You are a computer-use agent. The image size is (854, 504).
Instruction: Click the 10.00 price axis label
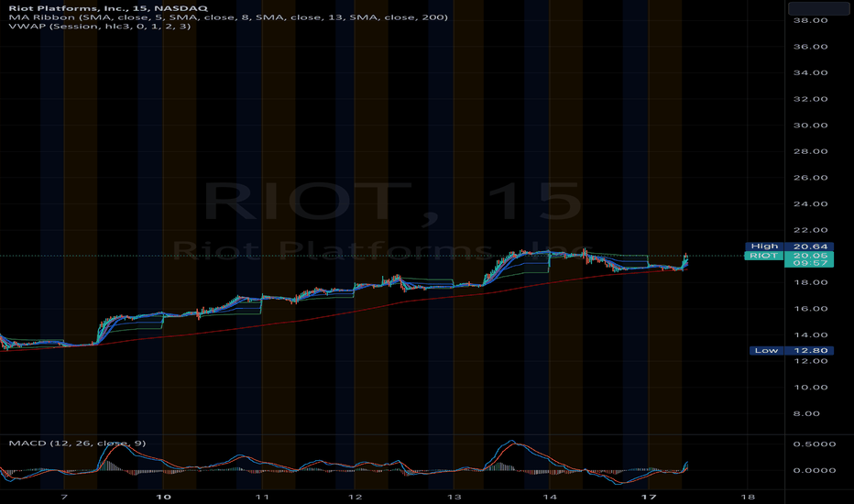tap(810, 388)
